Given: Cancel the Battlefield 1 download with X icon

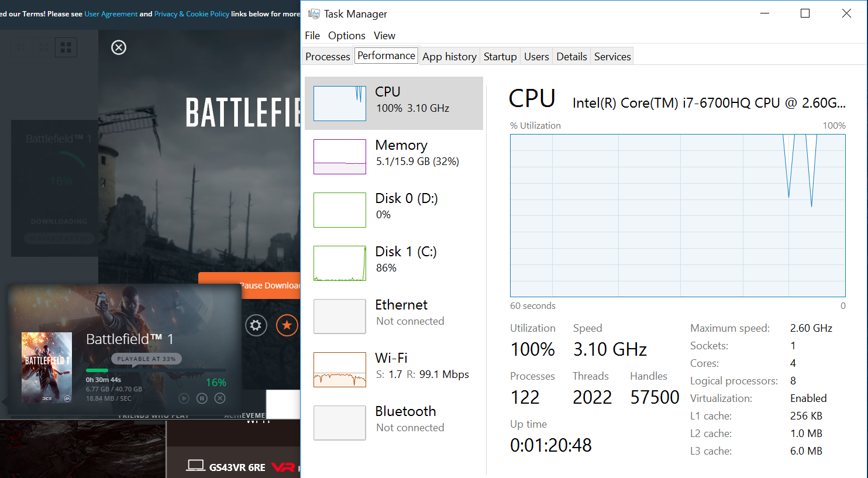Looking at the screenshot, I should click(x=220, y=398).
